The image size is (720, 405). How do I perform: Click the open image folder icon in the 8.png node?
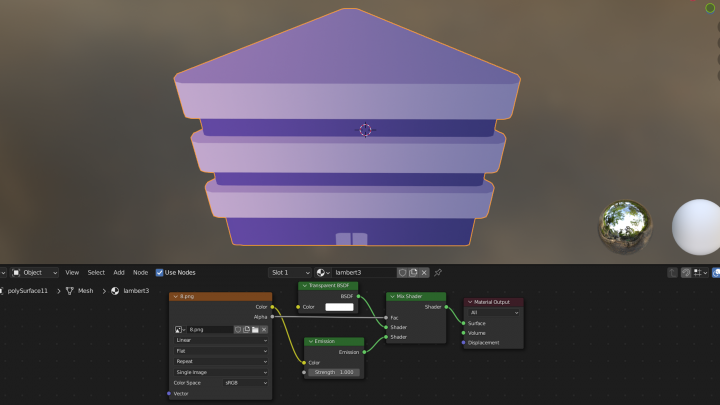[x=255, y=330]
